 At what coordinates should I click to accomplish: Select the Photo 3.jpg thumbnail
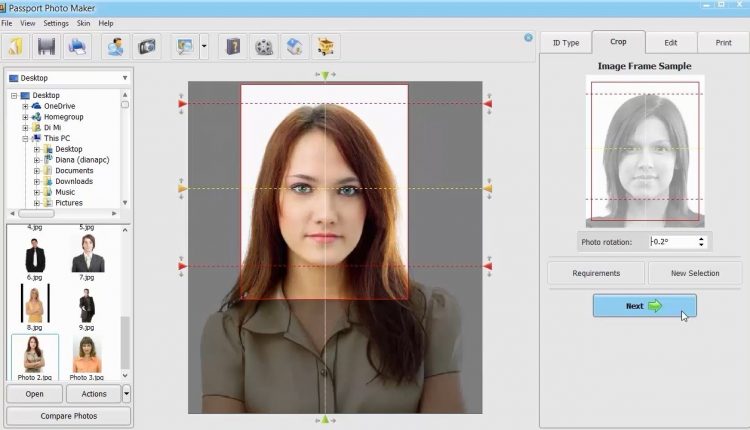87,357
